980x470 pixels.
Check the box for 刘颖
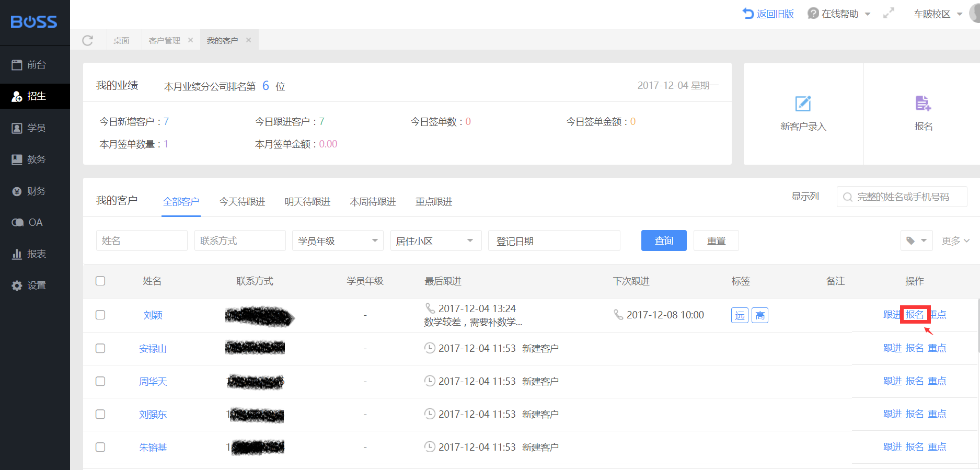click(100, 315)
